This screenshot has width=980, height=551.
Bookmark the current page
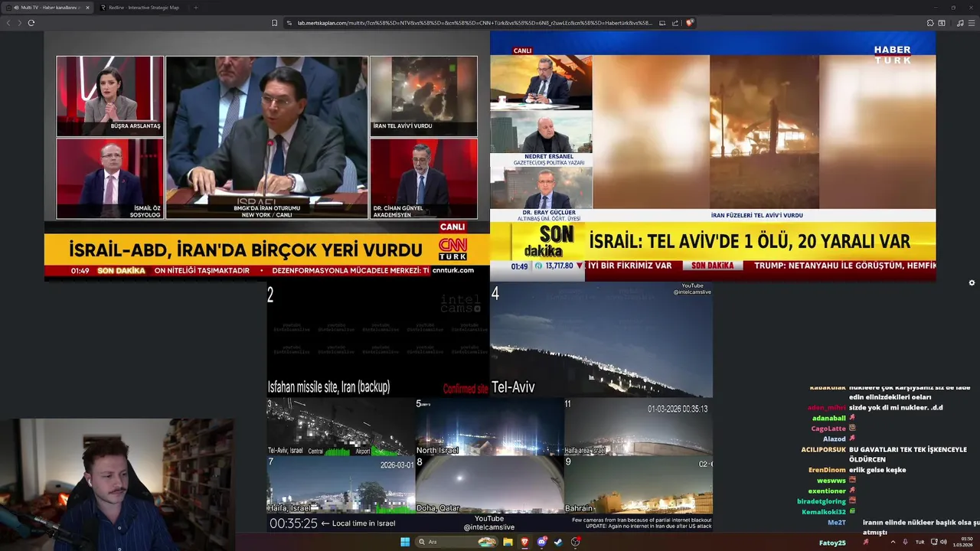274,23
